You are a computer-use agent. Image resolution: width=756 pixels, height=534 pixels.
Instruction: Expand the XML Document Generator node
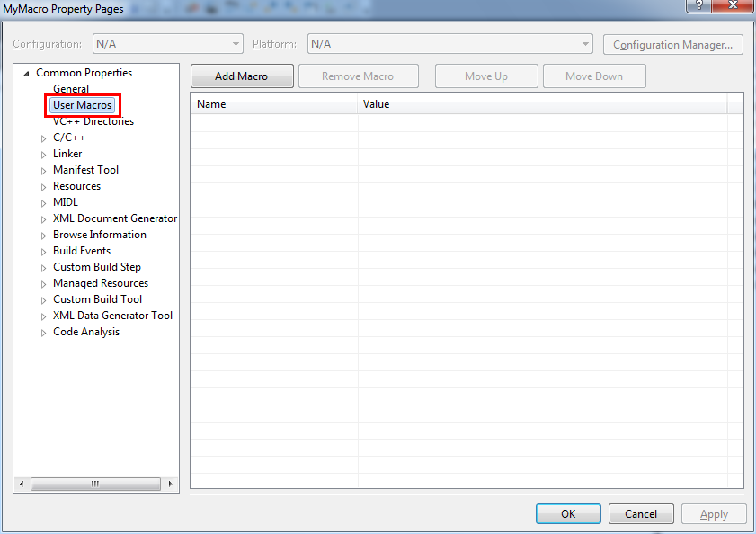pyautogui.click(x=43, y=219)
